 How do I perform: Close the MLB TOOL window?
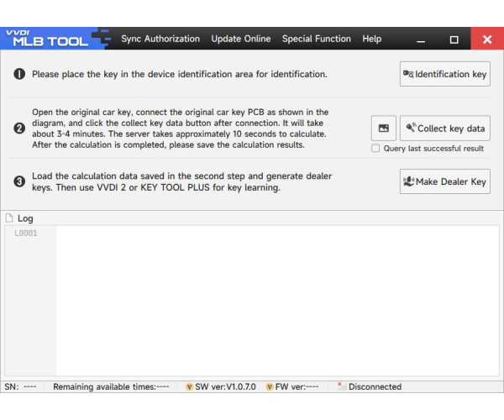point(487,39)
